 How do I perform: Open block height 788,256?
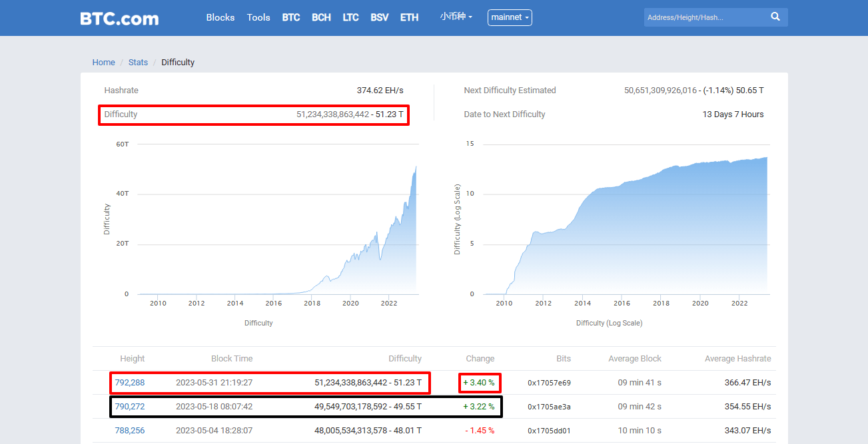[x=130, y=431]
